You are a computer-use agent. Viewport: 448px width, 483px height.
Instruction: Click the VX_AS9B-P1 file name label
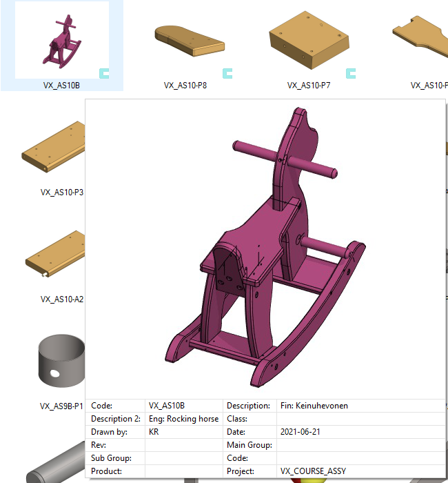click(x=61, y=406)
